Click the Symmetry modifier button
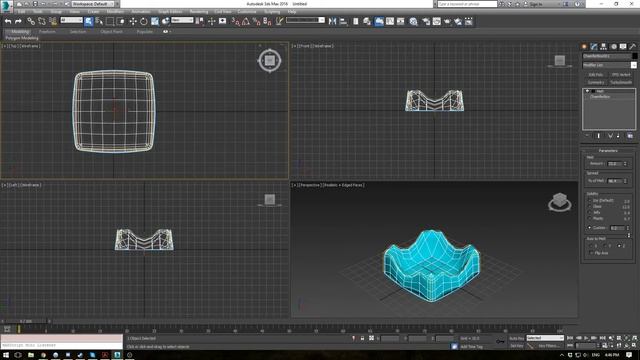This screenshot has height=360, width=640. click(596, 82)
